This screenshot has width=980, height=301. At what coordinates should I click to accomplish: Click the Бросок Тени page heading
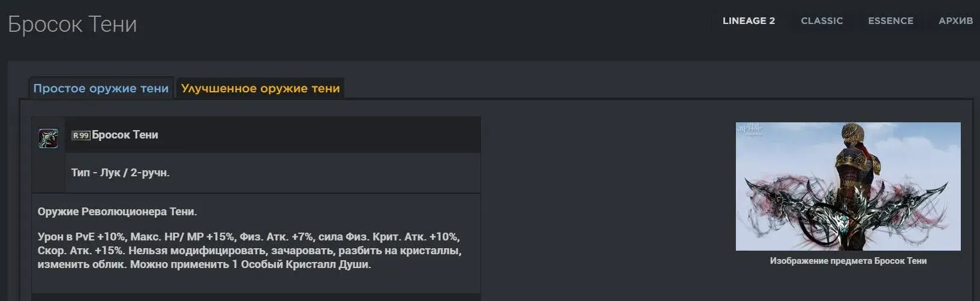click(x=73, y=25)
